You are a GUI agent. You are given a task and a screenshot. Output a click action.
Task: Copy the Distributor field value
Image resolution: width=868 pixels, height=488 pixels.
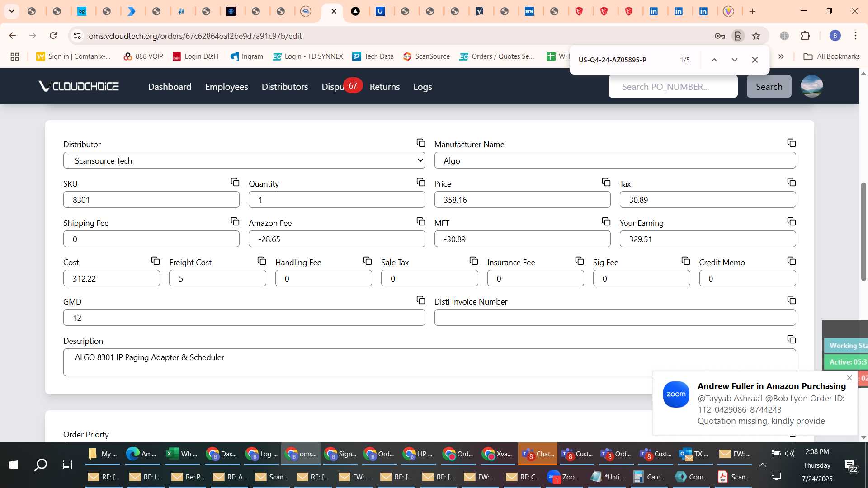click(x=420, y=143)
